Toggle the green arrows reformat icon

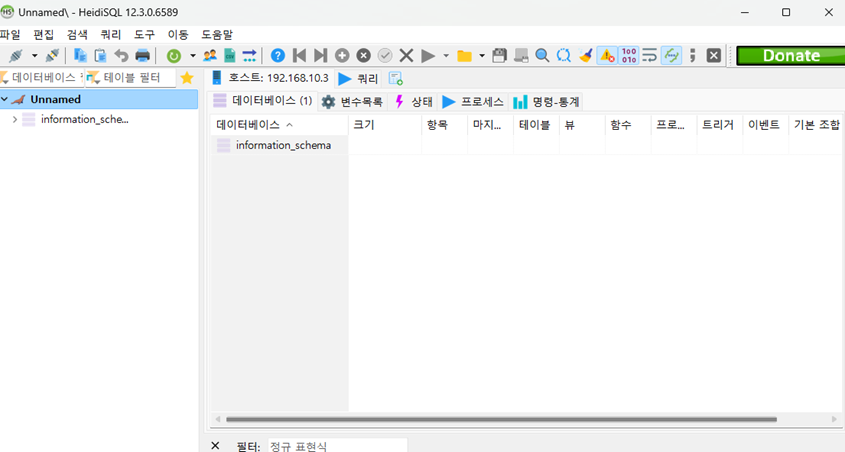tap(671, 55)
